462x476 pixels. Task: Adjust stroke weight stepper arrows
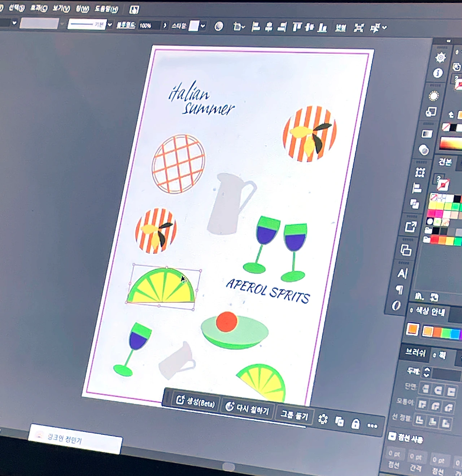click(x=427, y=372)
